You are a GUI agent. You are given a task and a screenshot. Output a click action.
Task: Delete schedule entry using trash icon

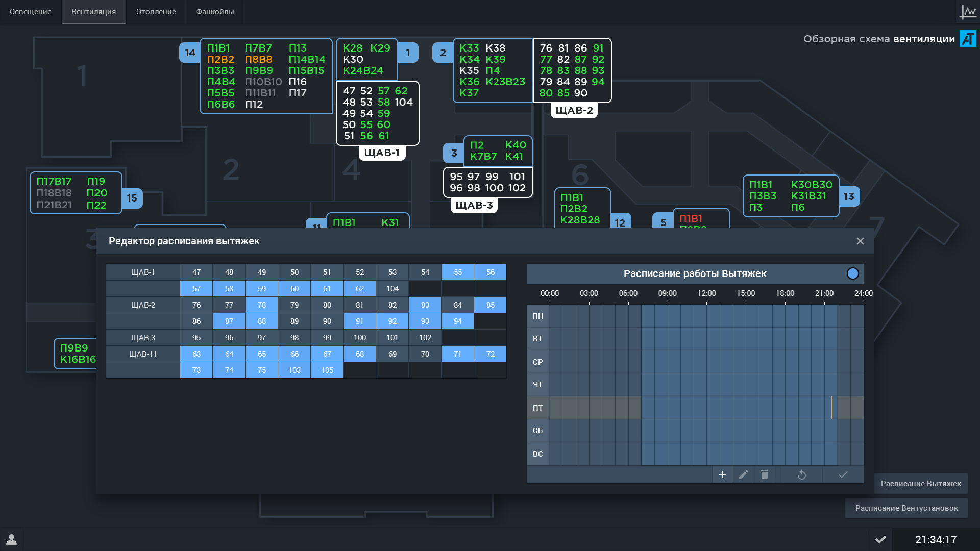[x=765, y=474]
